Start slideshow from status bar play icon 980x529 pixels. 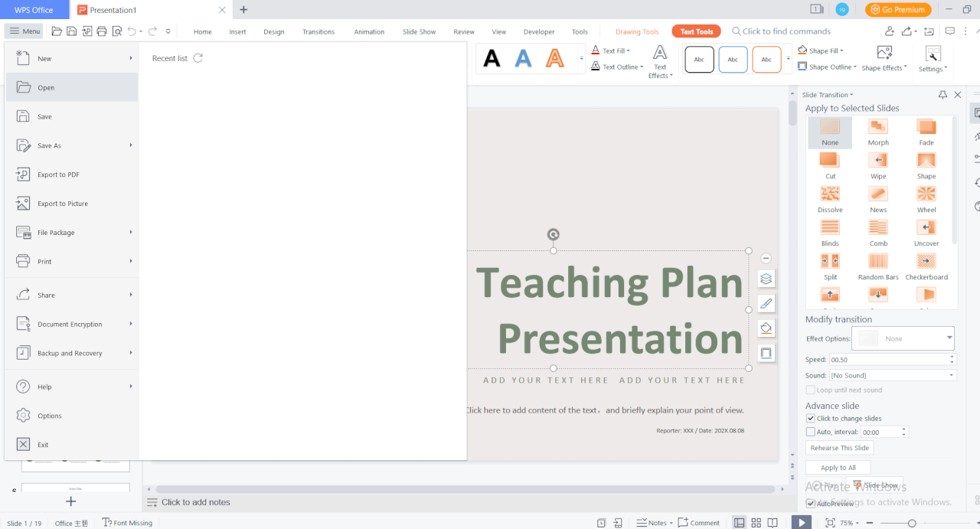pyautogui.click(x=801, y=522)
